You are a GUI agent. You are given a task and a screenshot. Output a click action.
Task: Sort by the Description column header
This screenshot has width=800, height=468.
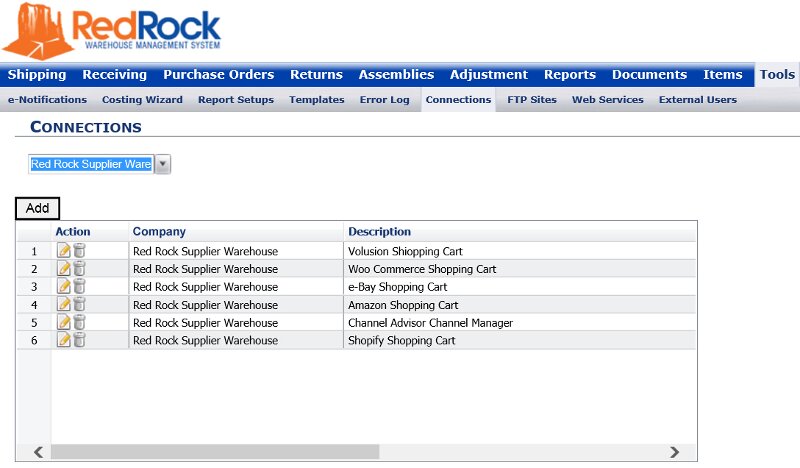[x=379, y=232]
